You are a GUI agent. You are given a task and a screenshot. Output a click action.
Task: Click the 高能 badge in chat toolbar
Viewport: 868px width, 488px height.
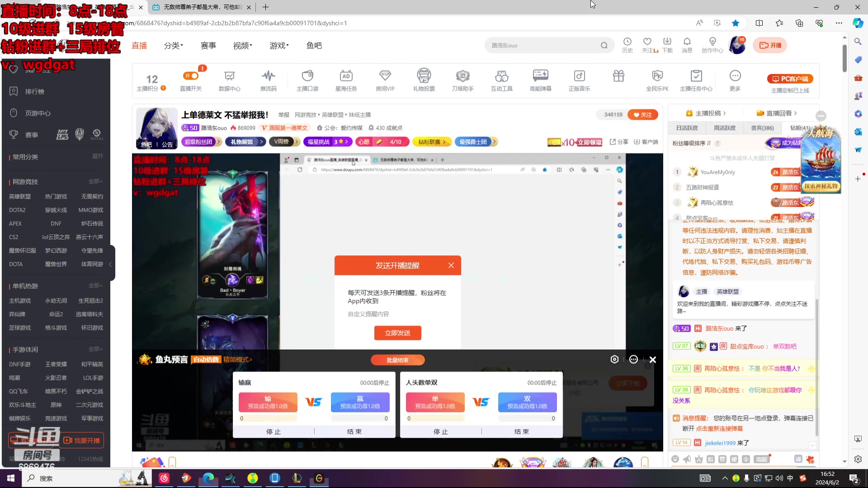762,459
